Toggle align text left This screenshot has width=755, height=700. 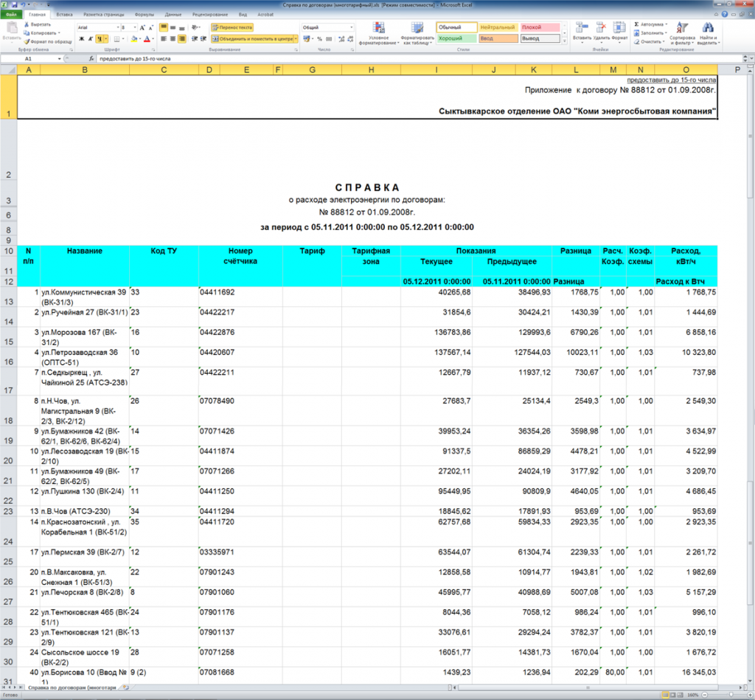click(x=164, y=38)
